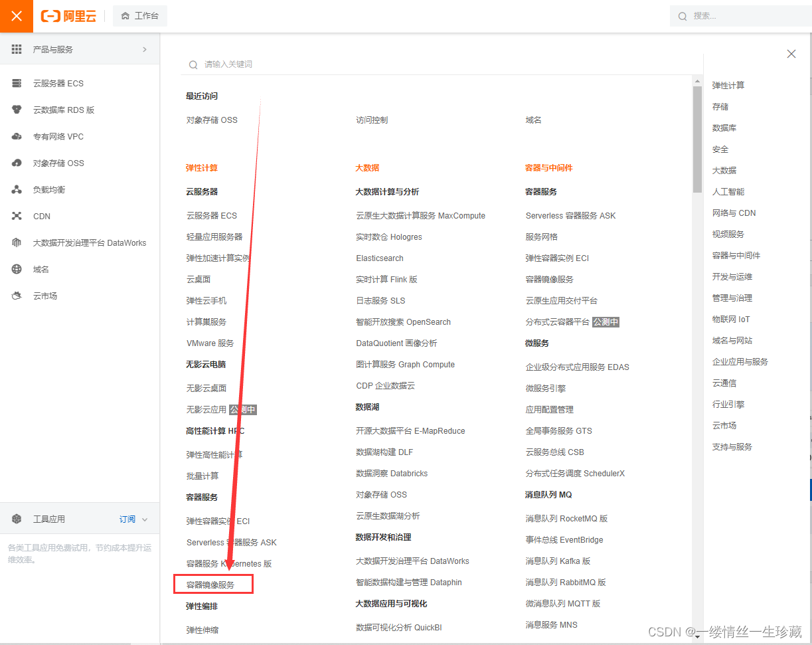Click the home icon next to 工作台
812x645 pixels.
[x=125, y=16]
